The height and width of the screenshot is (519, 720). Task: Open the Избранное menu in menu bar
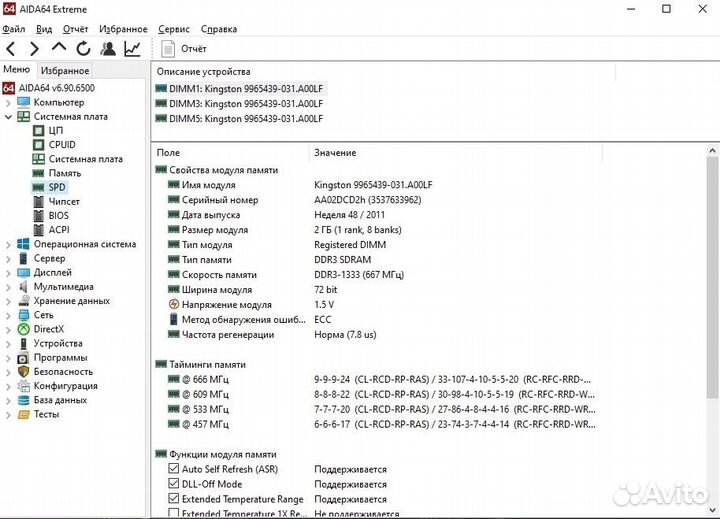[124, 29]
